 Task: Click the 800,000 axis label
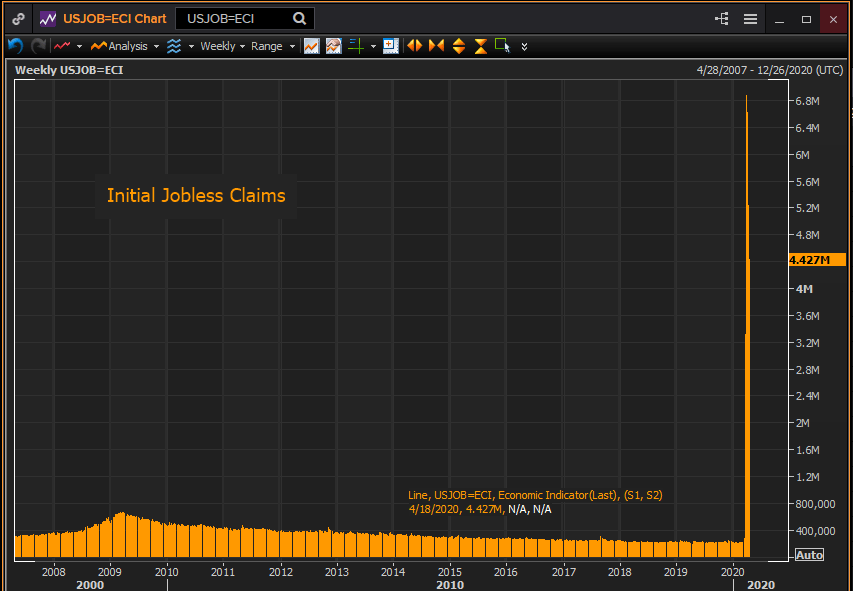point(815,504)
